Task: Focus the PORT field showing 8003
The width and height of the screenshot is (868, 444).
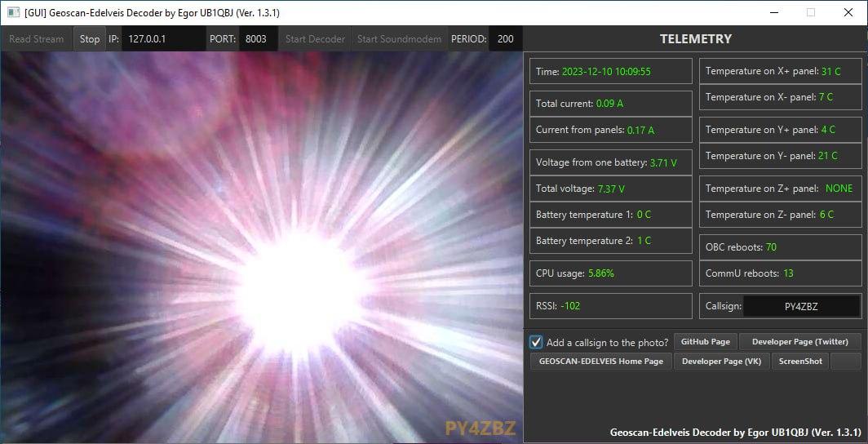Action: coord(258,39)
